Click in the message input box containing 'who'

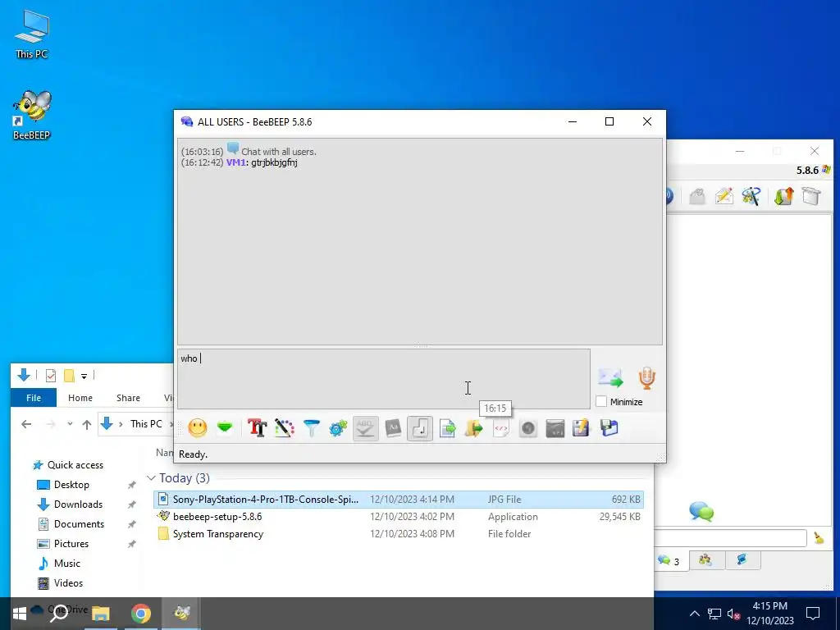tap(384, 379)
